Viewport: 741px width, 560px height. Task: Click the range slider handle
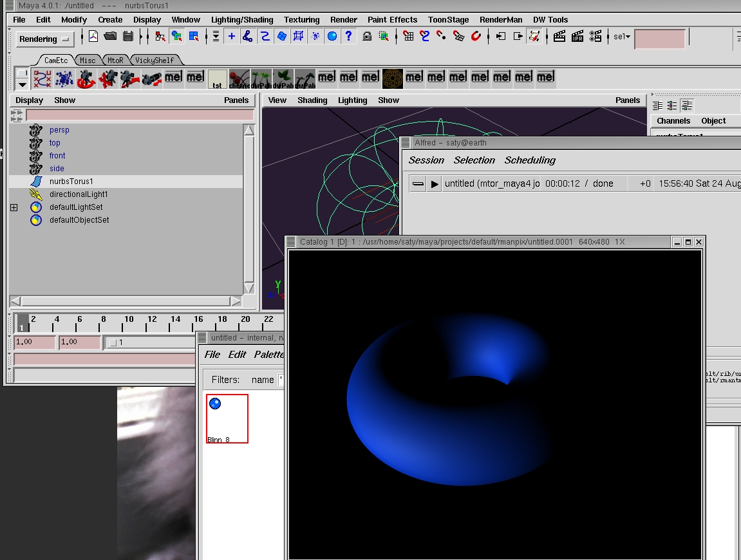(x=113, y=342)
